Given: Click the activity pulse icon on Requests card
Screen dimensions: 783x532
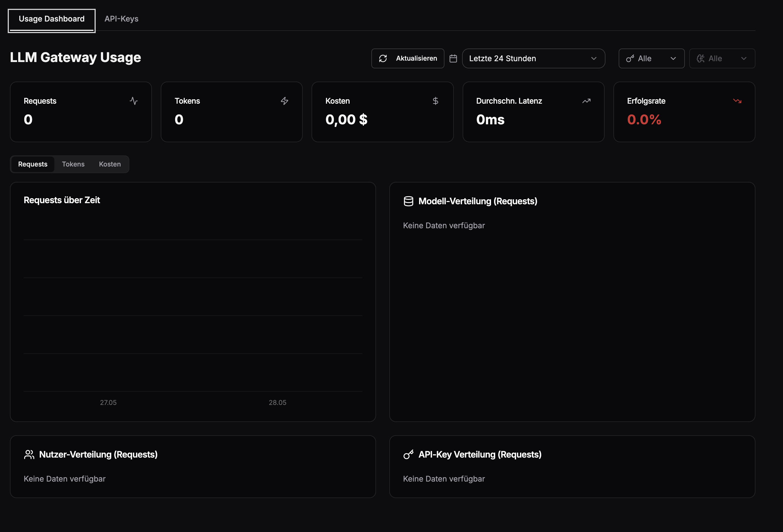Looking at the screenshot, I should 134,101.
